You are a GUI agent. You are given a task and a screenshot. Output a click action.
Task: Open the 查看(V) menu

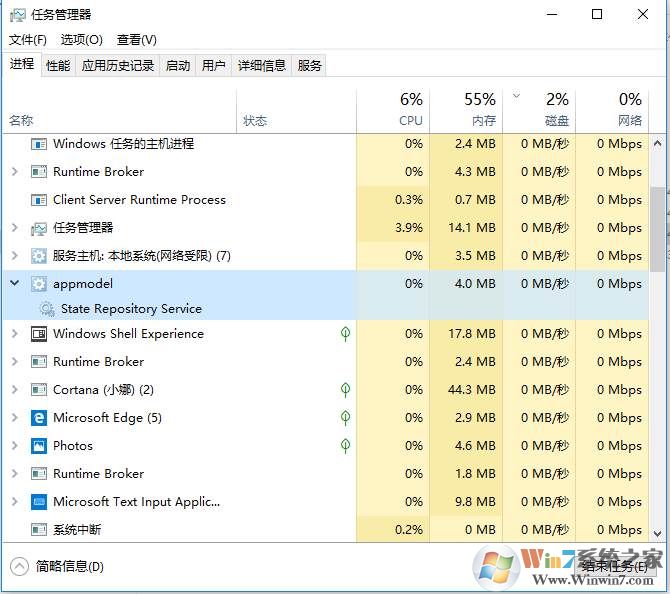coord(137,40)
